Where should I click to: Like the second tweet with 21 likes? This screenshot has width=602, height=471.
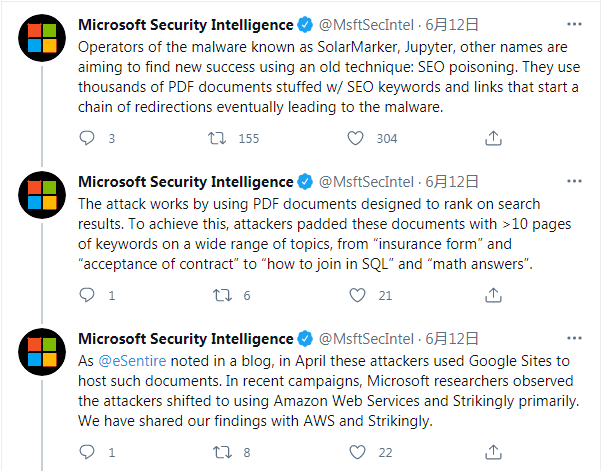(x=357, y=295)
